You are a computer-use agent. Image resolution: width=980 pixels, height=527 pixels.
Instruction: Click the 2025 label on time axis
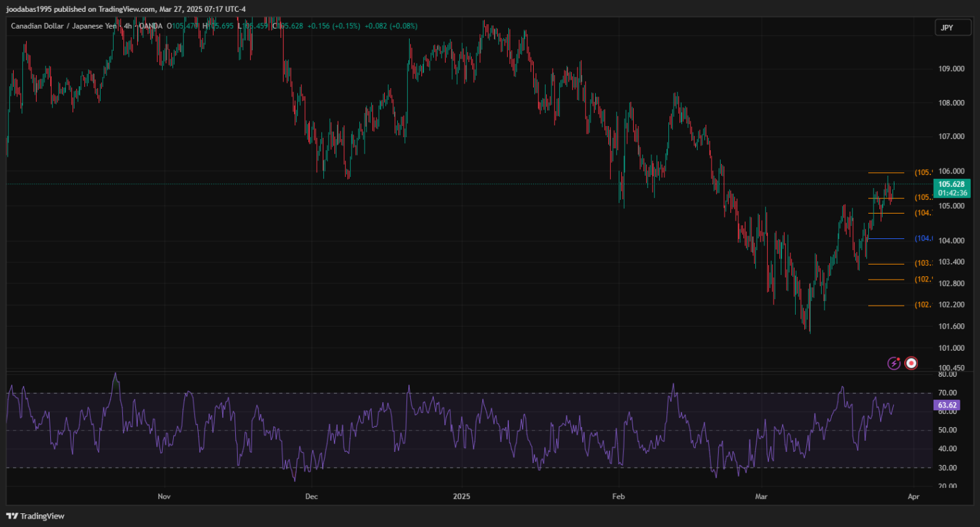462,496
